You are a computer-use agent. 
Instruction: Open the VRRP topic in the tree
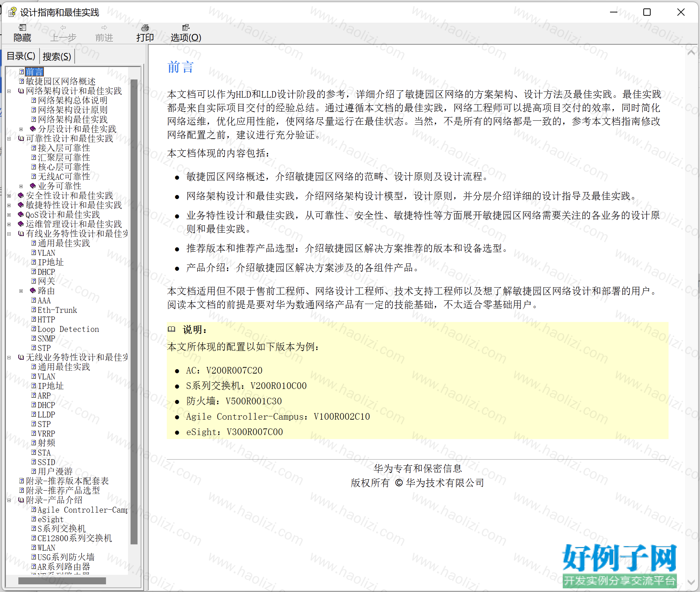pos(46,434)
